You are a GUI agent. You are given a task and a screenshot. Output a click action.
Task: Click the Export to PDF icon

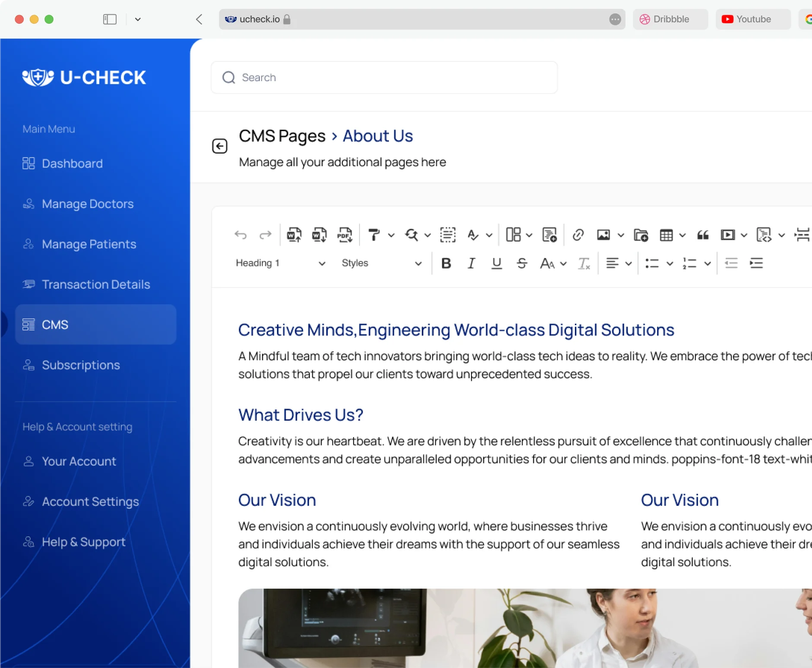click(x=345, y=235)
